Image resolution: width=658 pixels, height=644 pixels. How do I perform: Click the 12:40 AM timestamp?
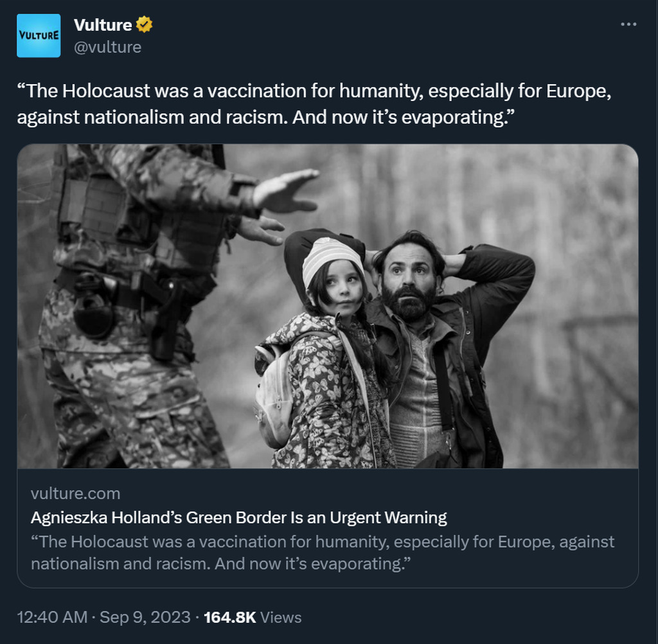click(x=52, y=617)
